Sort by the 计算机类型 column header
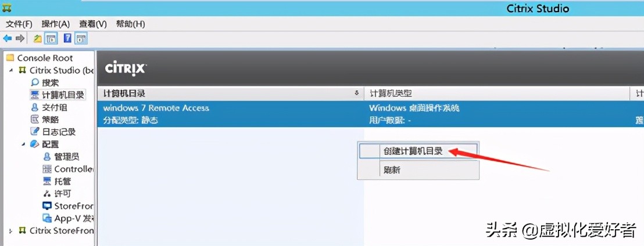Viewport: 644px width, 246px height. pyautogui.click(x=497, y=93)
